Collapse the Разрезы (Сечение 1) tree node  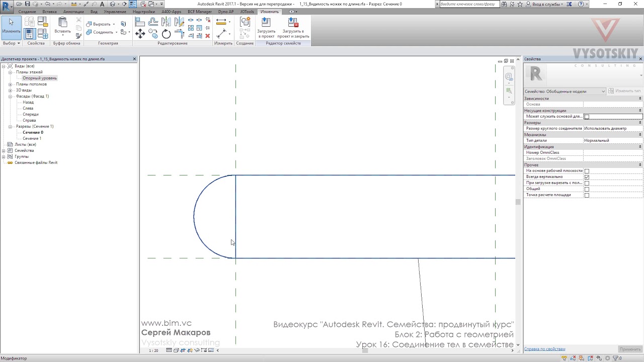[10, 127]
